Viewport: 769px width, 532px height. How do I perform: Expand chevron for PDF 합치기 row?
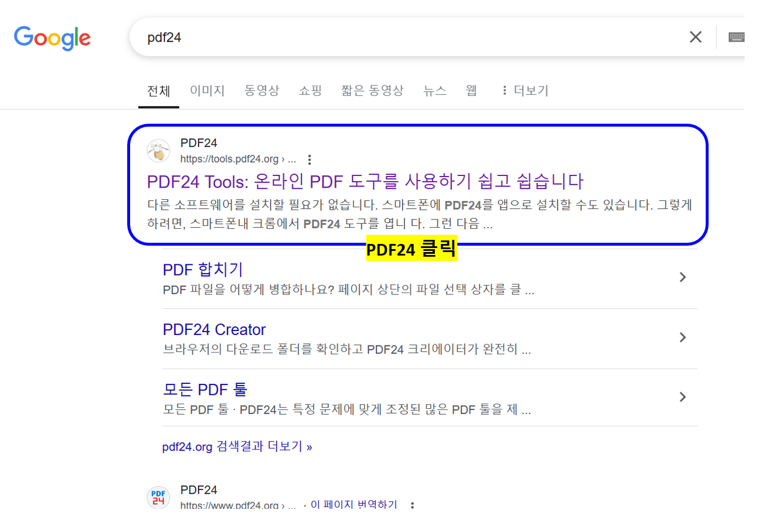pos(682,277)
